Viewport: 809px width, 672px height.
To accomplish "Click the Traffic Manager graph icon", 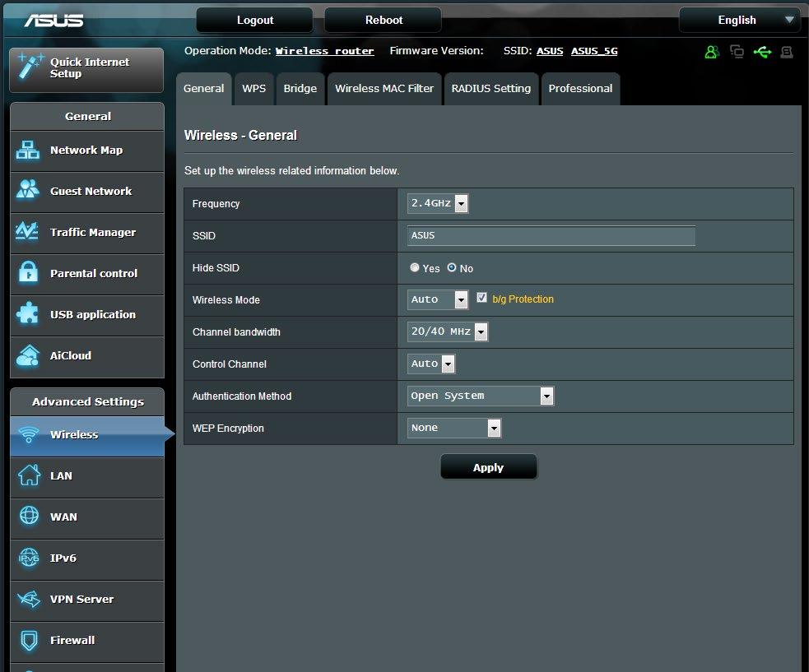I will tap(27, 231).
